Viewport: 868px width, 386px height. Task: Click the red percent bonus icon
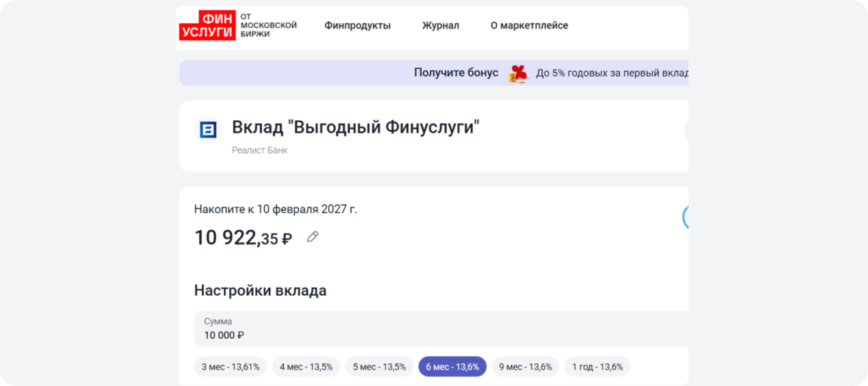518,73
